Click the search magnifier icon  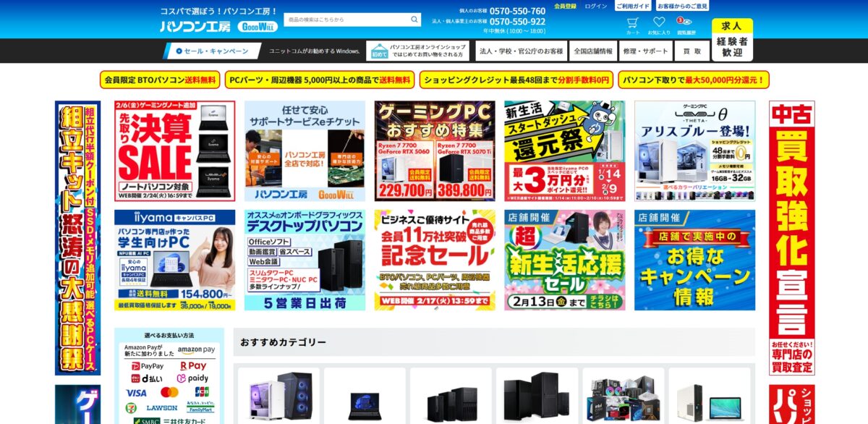click(x=414, y=20)
